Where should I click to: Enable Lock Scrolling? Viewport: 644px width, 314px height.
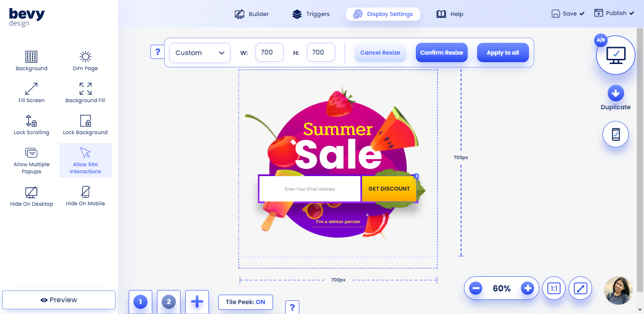(31, 123)
